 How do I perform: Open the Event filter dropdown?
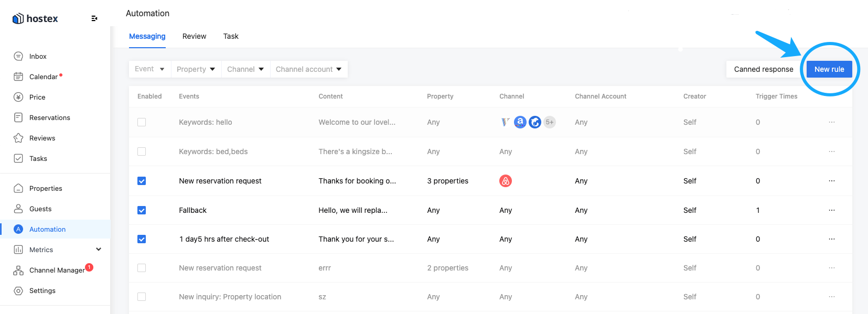(x=150, y=69)
